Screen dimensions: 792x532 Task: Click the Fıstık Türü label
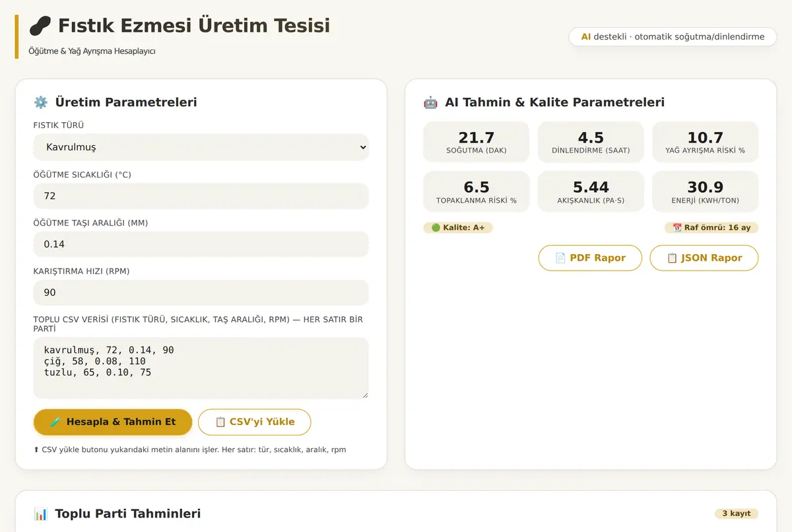[x=59, y=125]
